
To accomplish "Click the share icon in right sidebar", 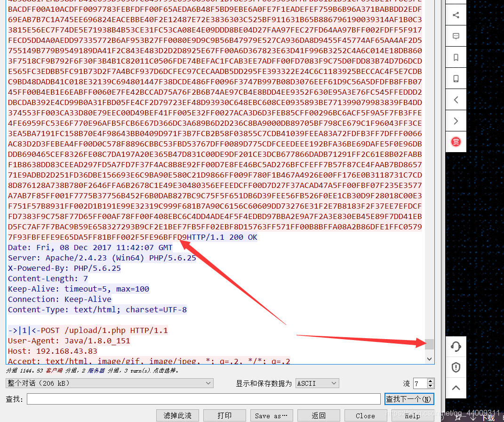I will [x=456, y=15].
